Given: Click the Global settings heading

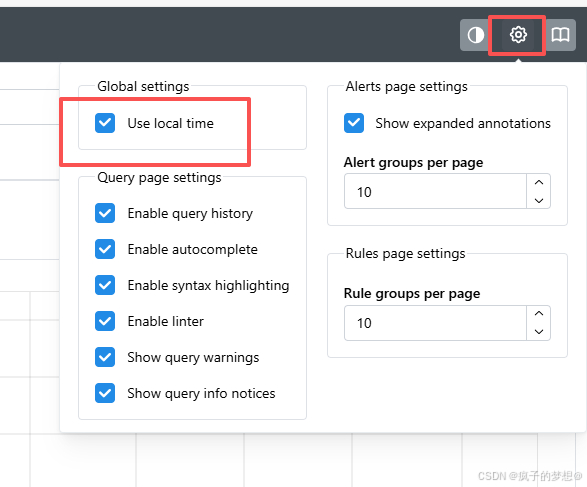Looking at the screenshot, I should (143, 86).
